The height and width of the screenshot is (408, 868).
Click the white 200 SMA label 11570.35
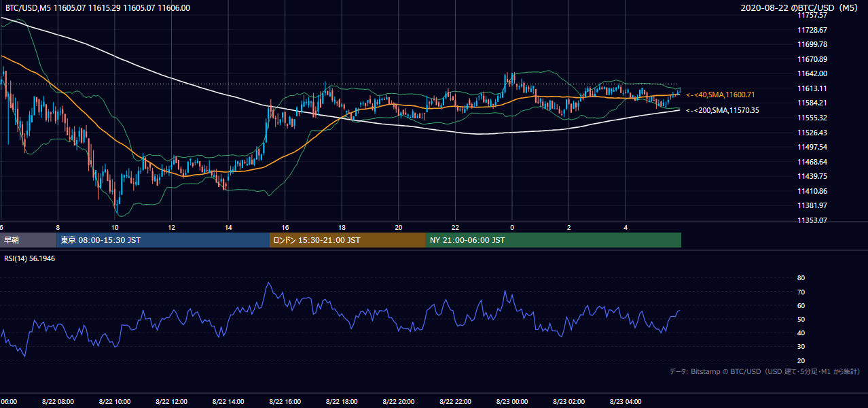coord(722,110)
